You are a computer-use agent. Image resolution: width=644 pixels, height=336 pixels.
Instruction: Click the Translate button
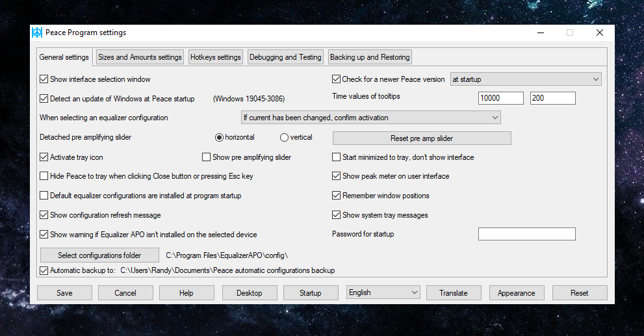tap(454, 293)
